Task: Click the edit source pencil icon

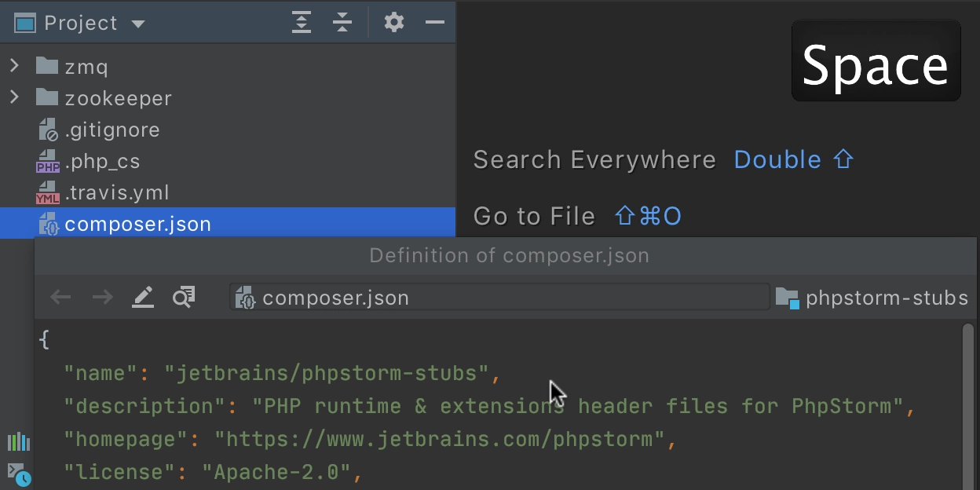Action: coord(143,297)
